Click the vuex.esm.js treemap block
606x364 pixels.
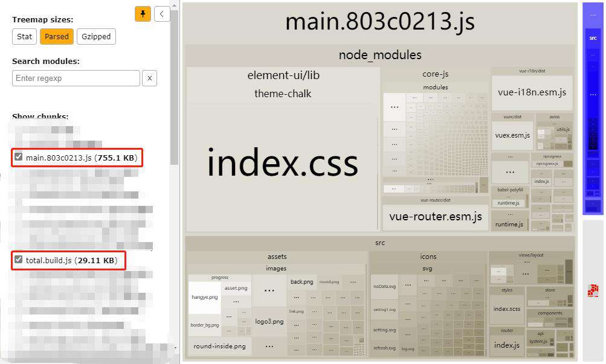click(x=512, y=135)
